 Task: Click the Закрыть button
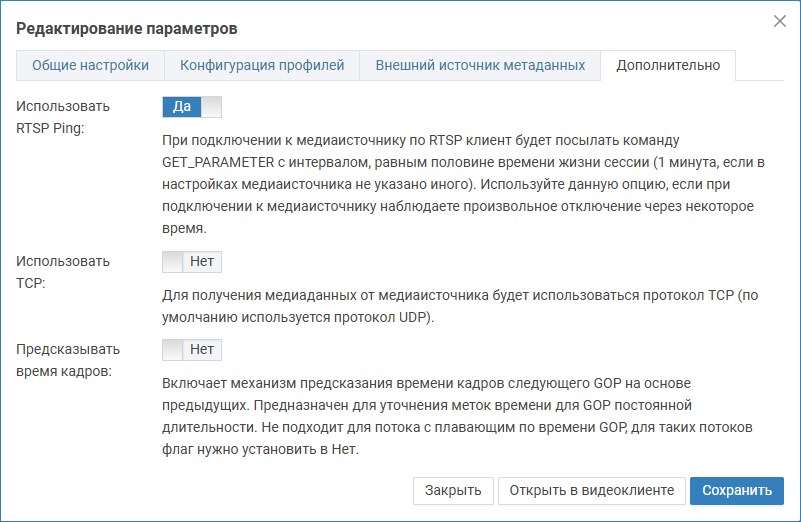[x=453, y=490]
